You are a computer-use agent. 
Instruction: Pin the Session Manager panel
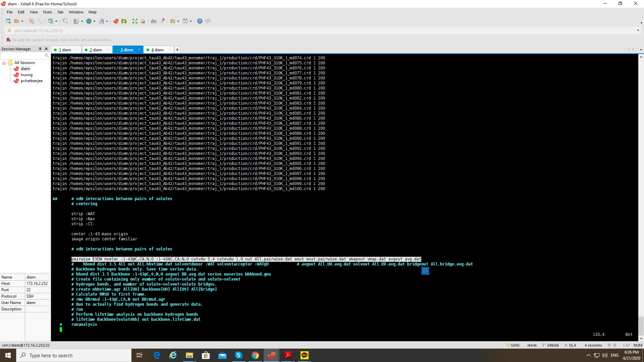[x=40, y=49]
